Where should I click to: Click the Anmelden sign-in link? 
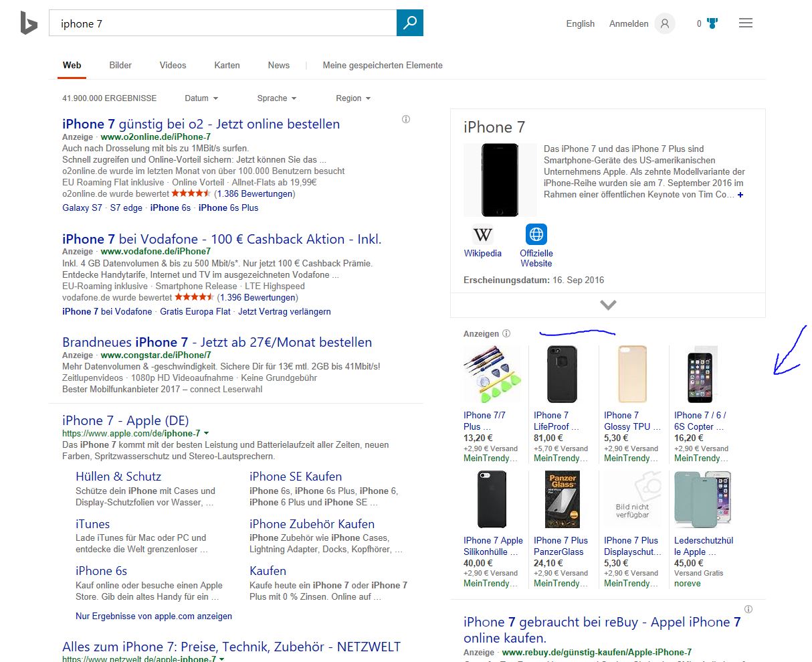click(629, 23)
